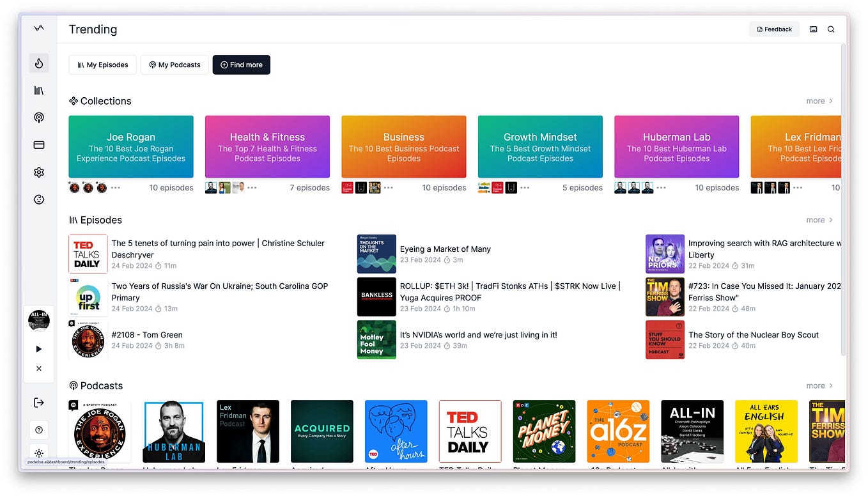The height and width of the screenshot is (496, 868).
Task: Select the Podcasts microphone icon in sidebar
Action: (39, 118)
